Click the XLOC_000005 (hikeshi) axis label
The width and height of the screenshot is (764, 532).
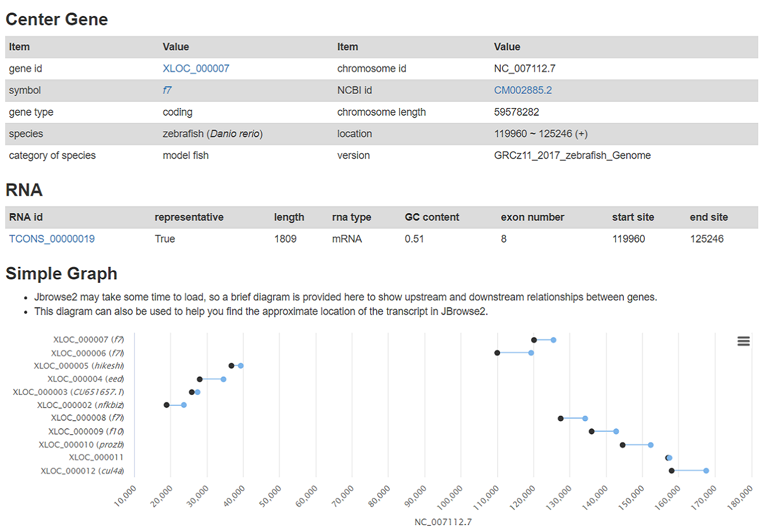[79, 366]
